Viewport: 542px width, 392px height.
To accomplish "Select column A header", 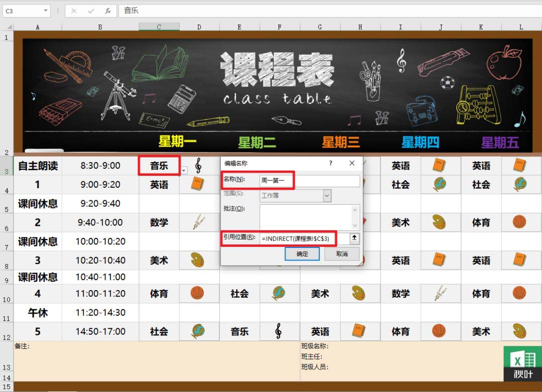I will [x=38, y=27].
